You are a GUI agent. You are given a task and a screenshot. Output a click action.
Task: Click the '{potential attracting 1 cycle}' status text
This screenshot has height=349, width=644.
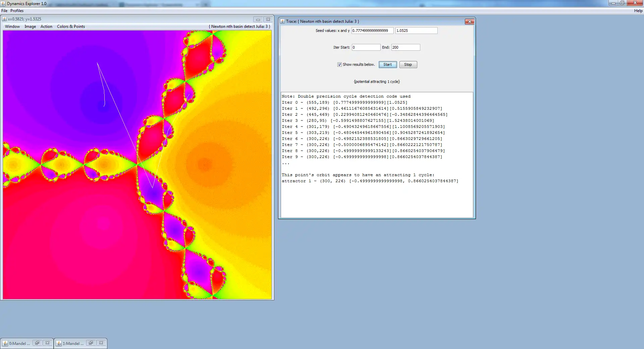tap(377, 82)
